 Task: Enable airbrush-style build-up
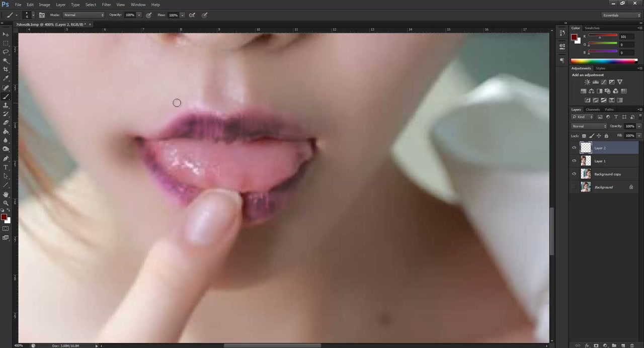coord(192,15)
